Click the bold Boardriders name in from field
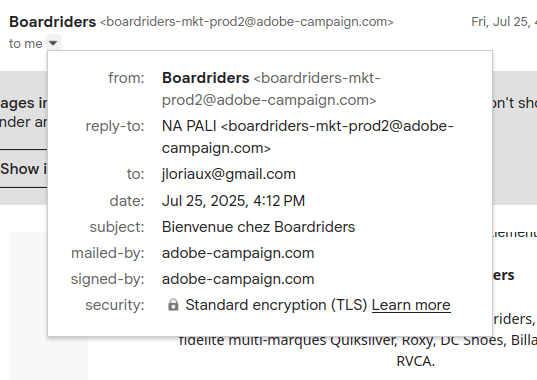Screen dimensions: 537x380 point(205,78)
